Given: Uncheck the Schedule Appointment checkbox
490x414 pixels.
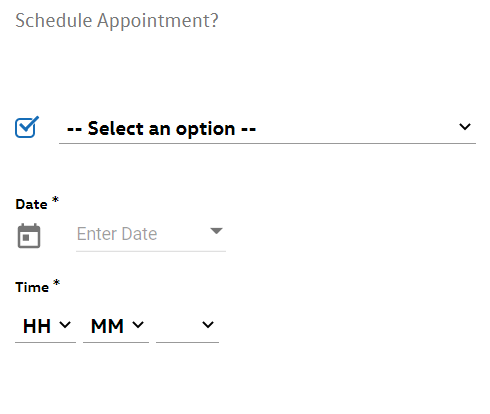Looking at the screenshot, I should [27, 127].
